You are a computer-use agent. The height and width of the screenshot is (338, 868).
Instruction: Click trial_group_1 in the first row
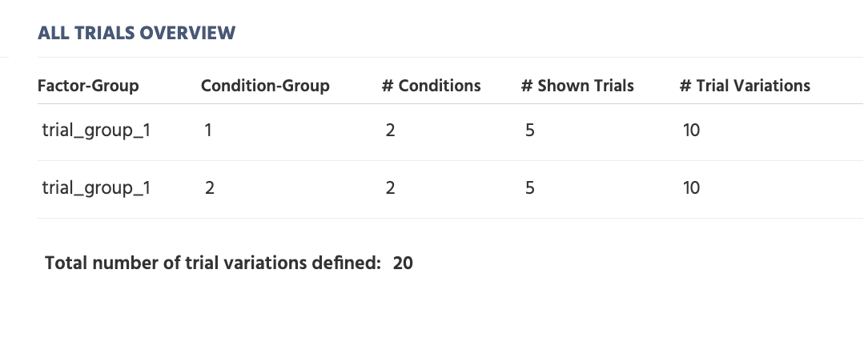coord(96,130)
